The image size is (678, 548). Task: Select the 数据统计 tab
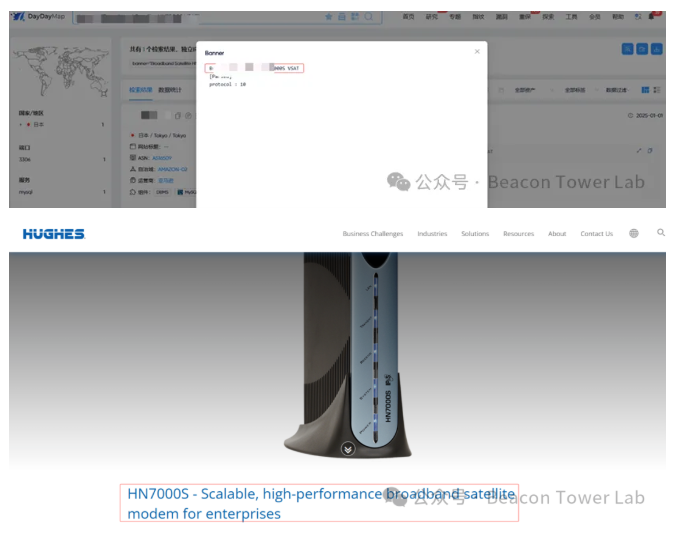coord(170,90)
